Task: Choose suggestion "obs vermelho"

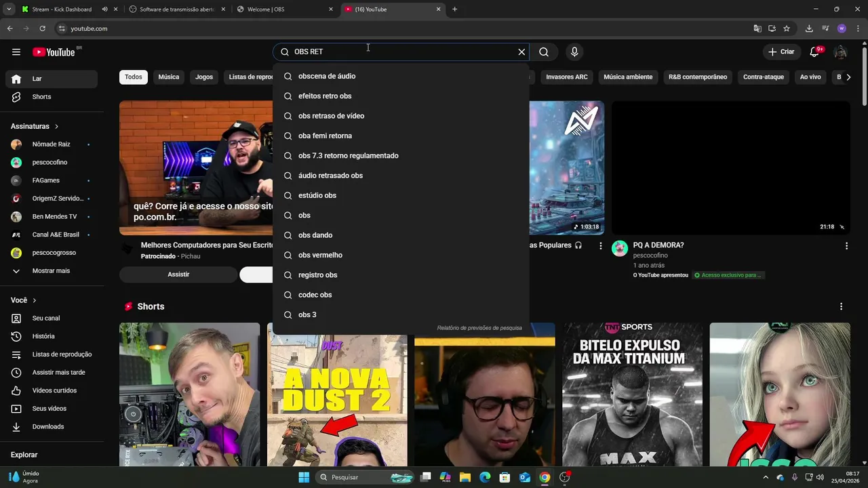Action: [x=401, y=255]
